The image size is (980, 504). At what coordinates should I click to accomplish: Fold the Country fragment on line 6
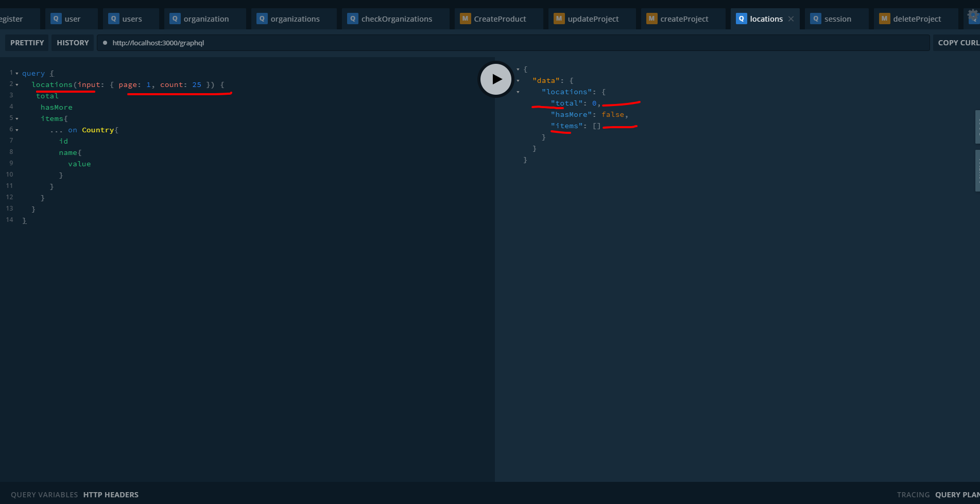point(17,129)
